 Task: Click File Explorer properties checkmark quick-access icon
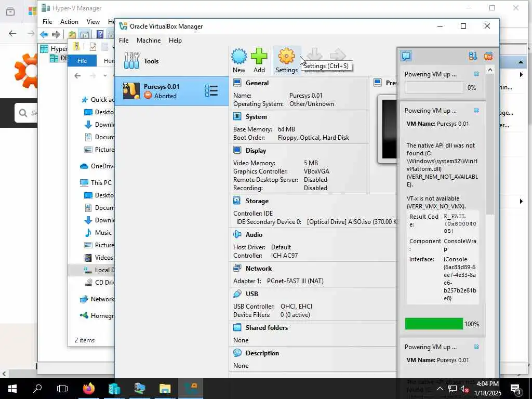[x=93, y=47]
